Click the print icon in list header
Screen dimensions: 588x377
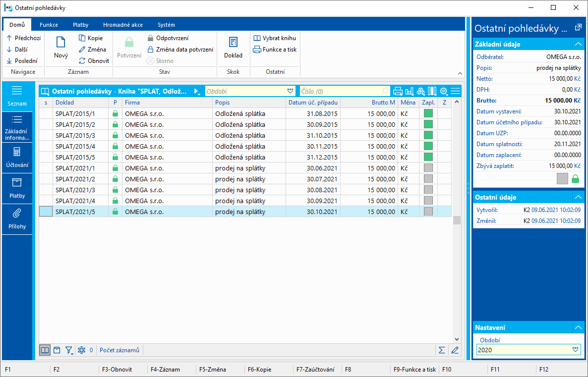click(398, 91)
